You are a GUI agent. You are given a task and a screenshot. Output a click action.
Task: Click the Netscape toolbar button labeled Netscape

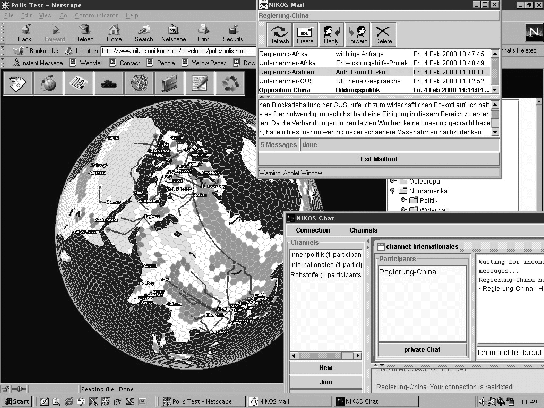pos(173,33)
